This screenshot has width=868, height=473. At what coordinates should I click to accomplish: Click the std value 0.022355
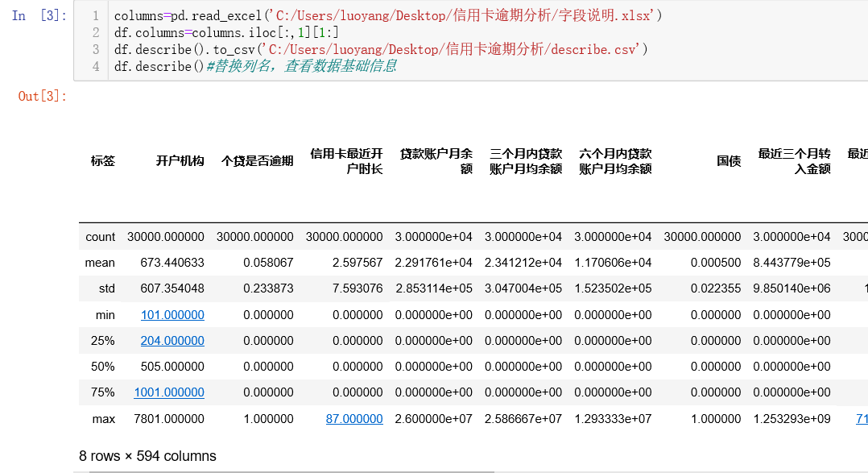tap(716, 288)
